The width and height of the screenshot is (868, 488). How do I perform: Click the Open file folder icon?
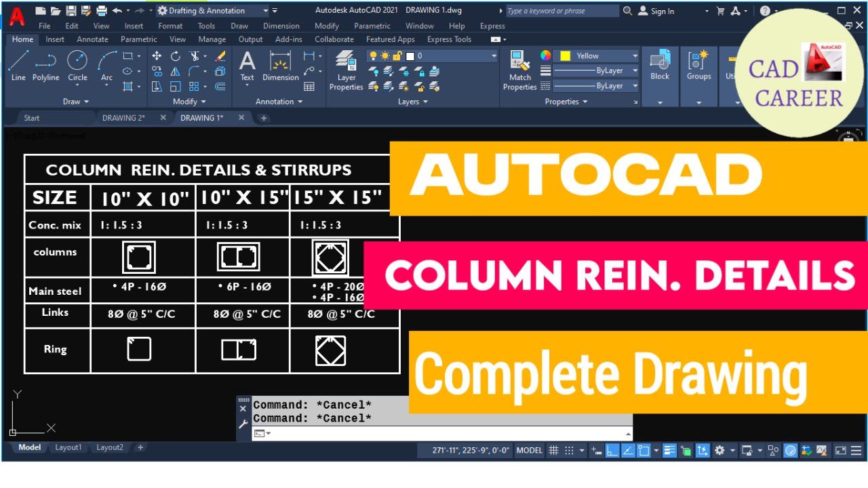[x=56, y=11]
